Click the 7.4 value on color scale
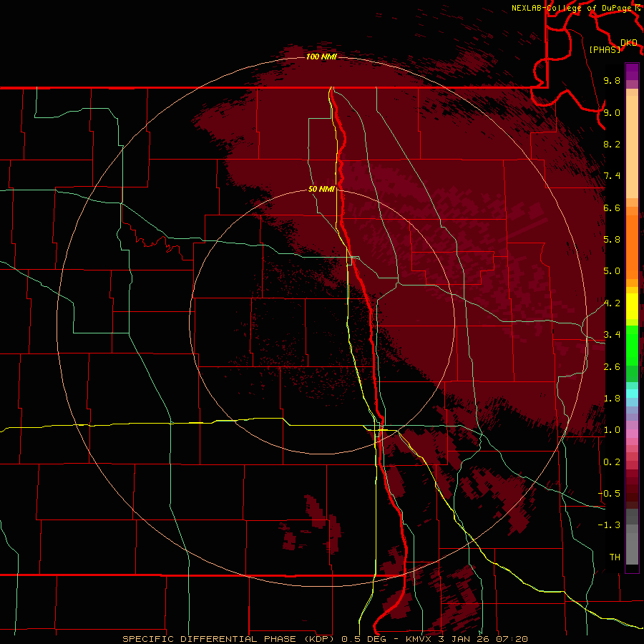Screen dimensions: 644x644 point(612,176)
